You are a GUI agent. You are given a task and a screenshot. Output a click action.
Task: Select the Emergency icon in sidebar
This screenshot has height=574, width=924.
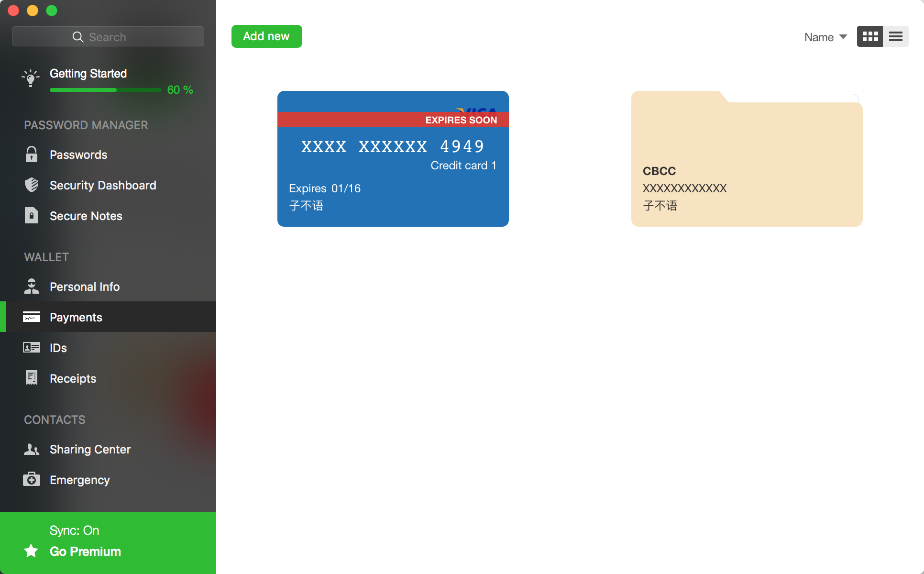[31, 480]
